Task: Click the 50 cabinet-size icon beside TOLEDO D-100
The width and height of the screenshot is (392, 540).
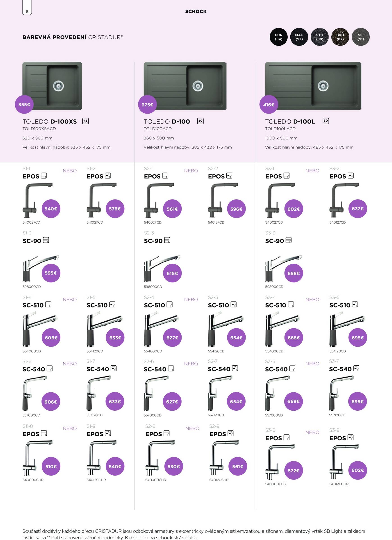Action: (201, 121)
